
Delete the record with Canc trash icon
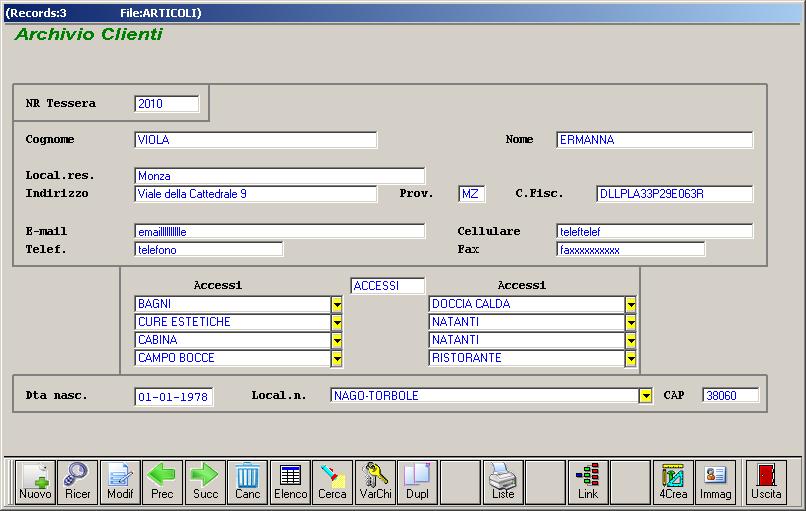click(x=247, y=482)
